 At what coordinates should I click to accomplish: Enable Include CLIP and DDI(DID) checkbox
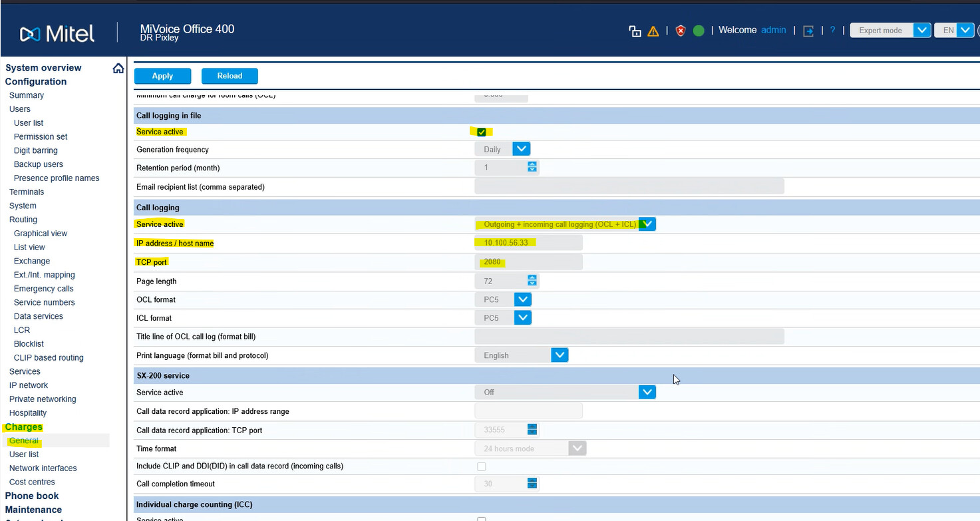(x=482, y=466)
